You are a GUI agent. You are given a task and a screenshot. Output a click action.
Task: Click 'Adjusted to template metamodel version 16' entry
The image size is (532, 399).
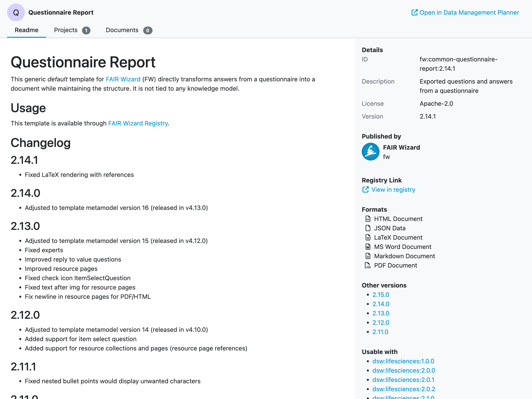[x=116, y=208]
